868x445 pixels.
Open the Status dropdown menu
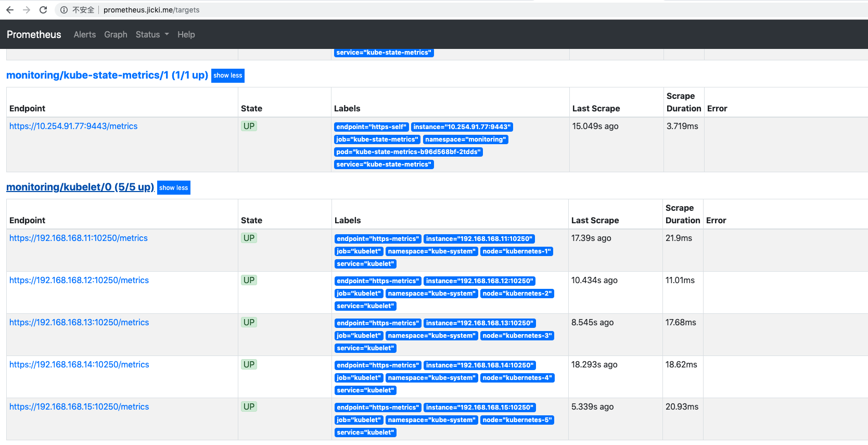[x=152, y=34]
